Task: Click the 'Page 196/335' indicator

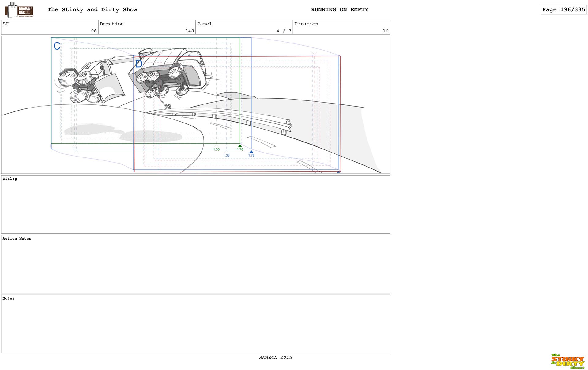Action: click(x=563, y=9)
